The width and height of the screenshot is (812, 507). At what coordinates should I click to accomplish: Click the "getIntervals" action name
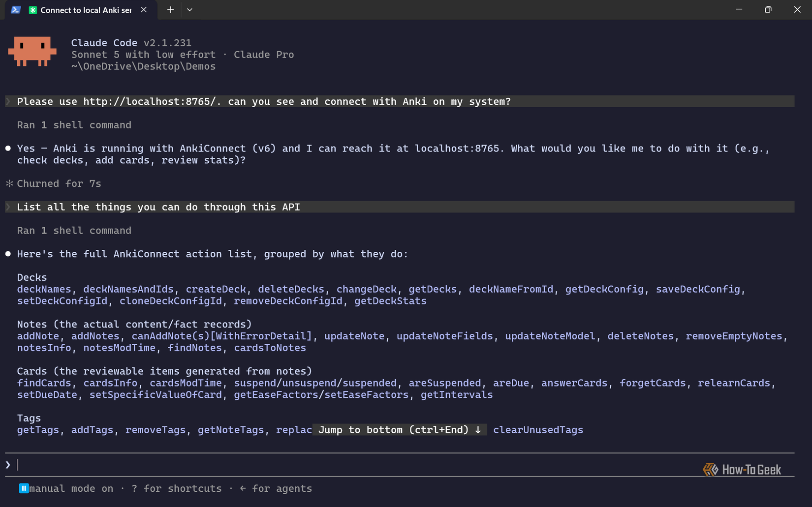[457, 395]
